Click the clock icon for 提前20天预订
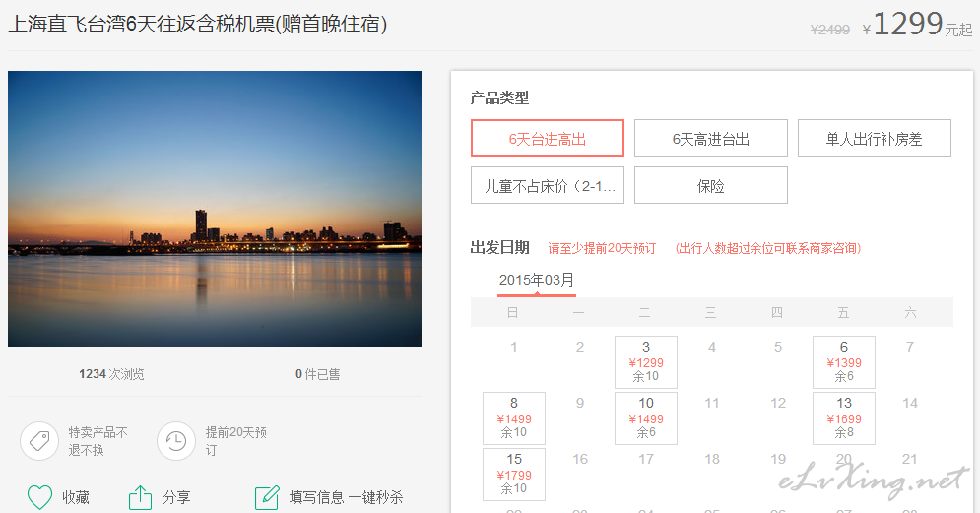This screenshot has width=980, height=513. 176,441
